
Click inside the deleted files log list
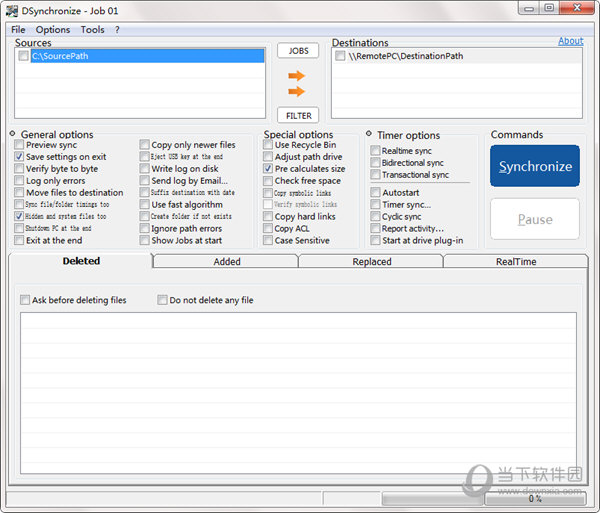[298, 393]
